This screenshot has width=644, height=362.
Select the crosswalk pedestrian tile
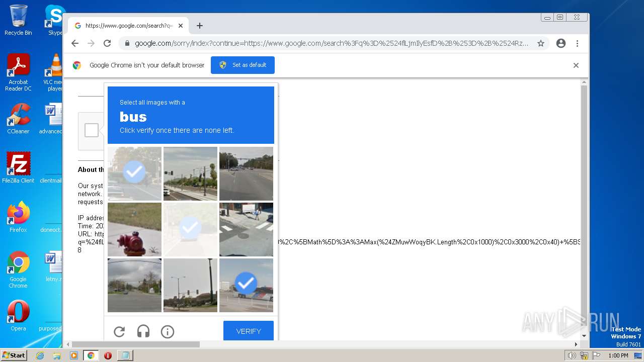pyautogui.click(x=246, y=229)
